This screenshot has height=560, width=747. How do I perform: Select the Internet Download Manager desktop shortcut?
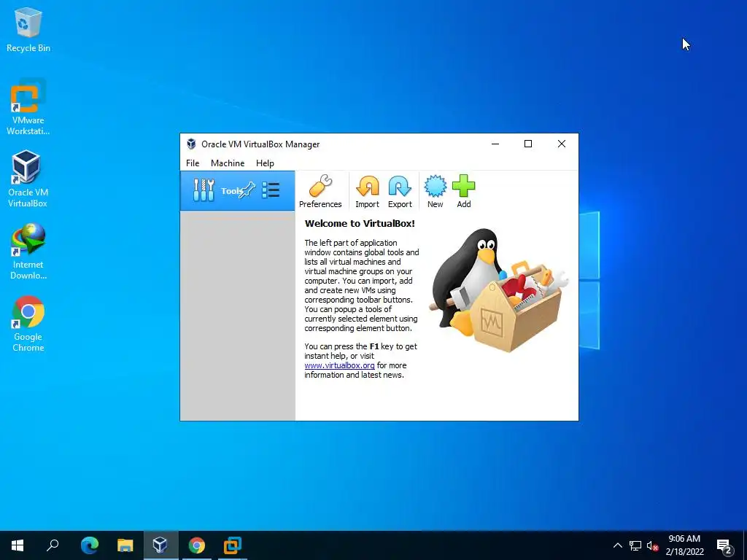coord(28,252)
